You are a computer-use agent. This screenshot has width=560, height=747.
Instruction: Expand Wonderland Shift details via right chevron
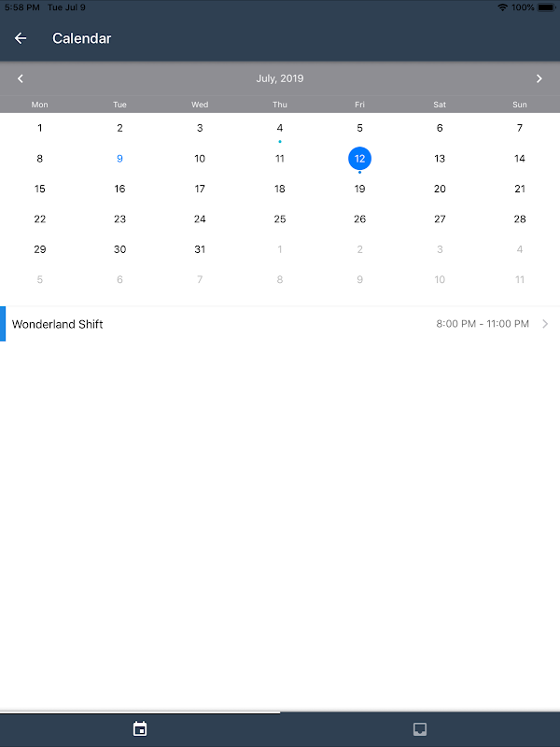[545, 324]
